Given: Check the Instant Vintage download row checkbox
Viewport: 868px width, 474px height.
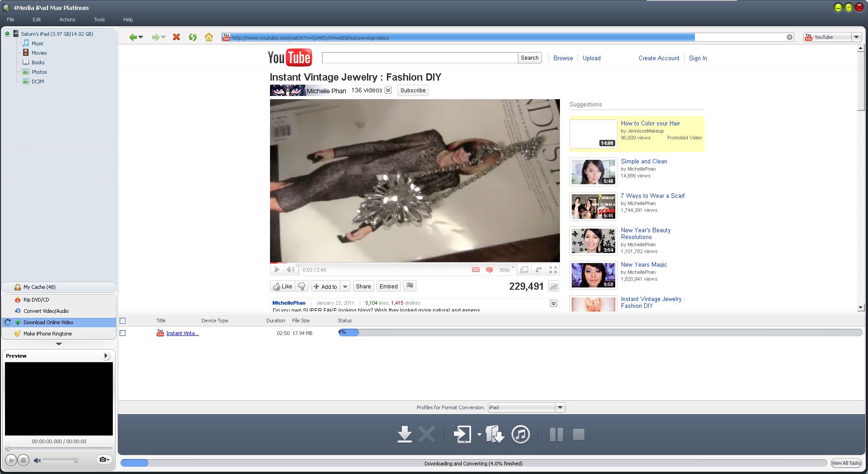Looking at the screenshot, I should 122,333.
